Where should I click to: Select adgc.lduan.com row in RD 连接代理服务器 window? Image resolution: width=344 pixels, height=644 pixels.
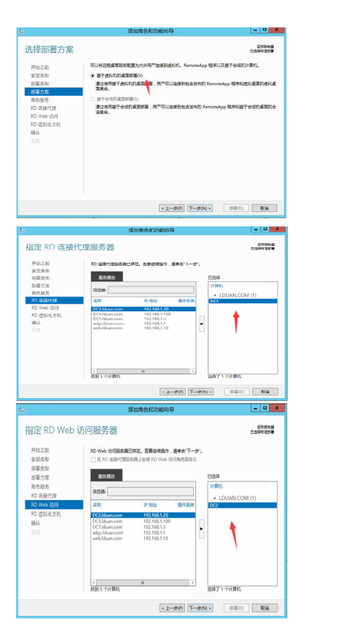point(144,323)
